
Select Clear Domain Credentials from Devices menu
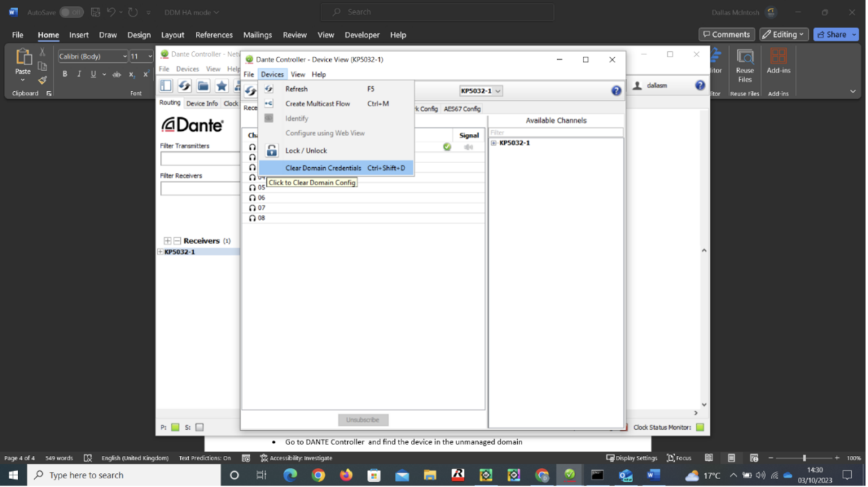pyautogui.click(x=324, y=167)
